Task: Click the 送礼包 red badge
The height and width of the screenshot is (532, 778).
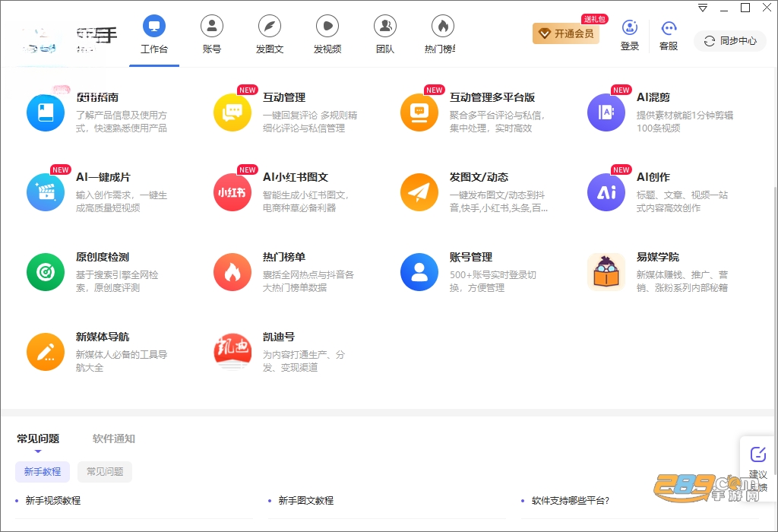Action: tap(594, 19)
